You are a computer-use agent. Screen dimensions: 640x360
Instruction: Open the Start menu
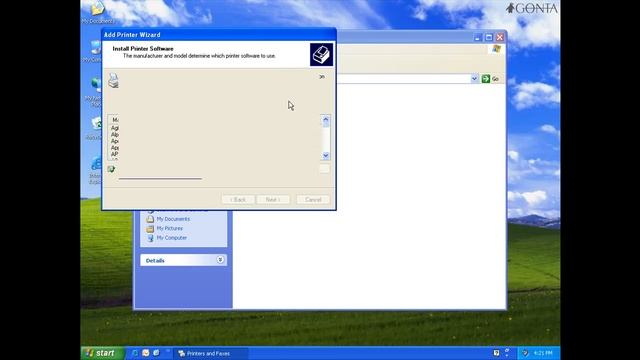(102, 353)
